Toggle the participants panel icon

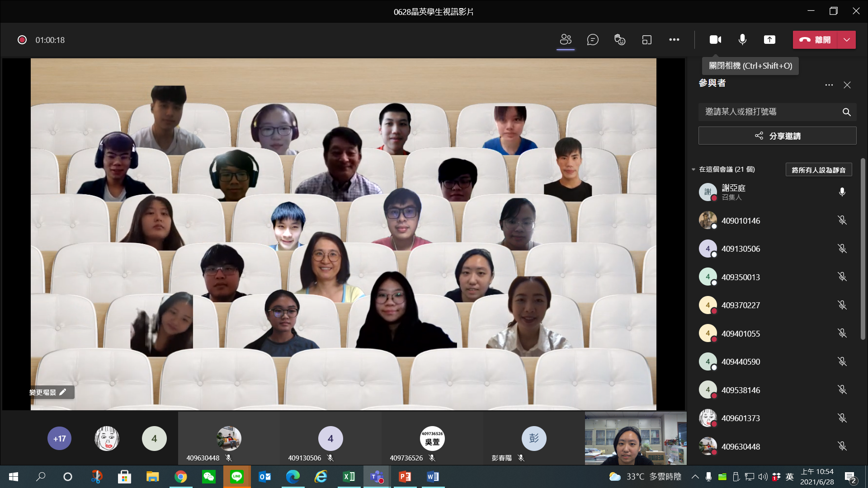(x=566, y=40)
